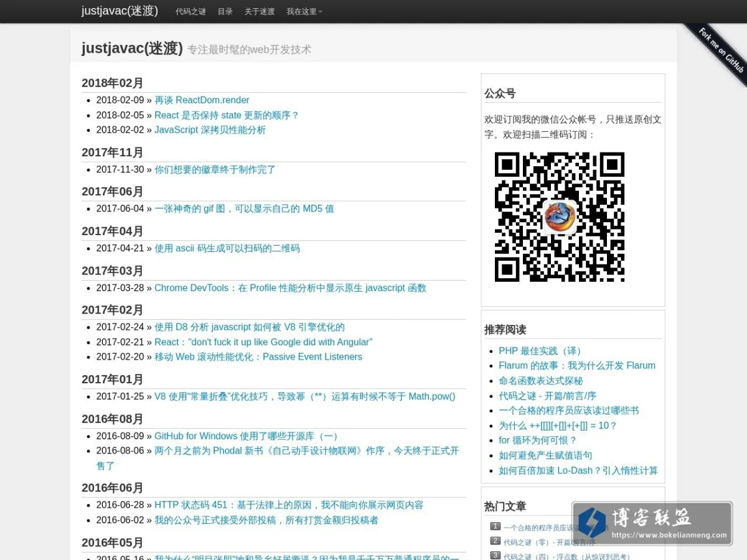
Task: Open the Phodal 新书作序 article
Action: tap(278, 458)
